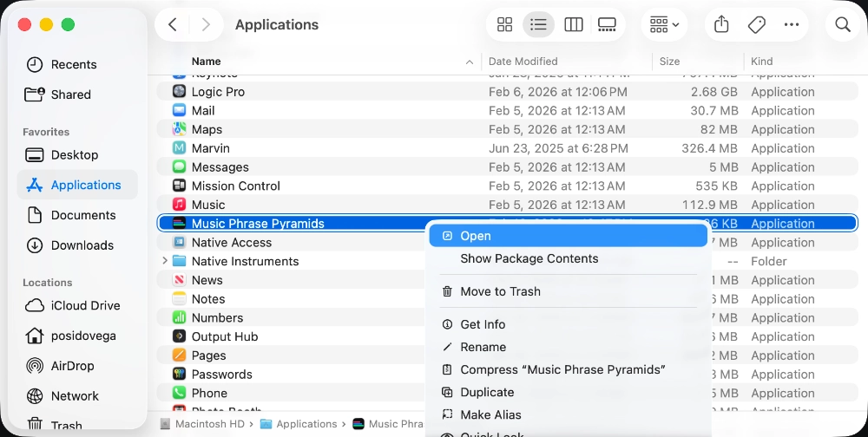
Task: Expand the Native Instruments folder
Action: [164, 260]
